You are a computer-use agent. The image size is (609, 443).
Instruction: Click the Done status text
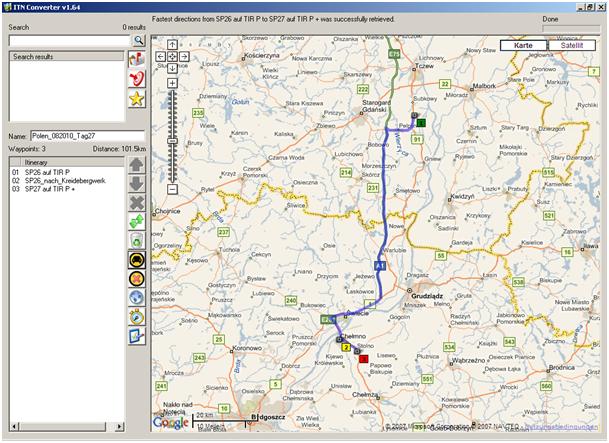(x=550, y=19)
